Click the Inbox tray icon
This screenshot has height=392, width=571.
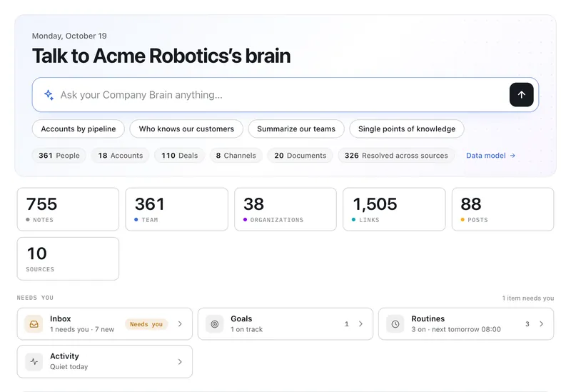click(34, 324)
